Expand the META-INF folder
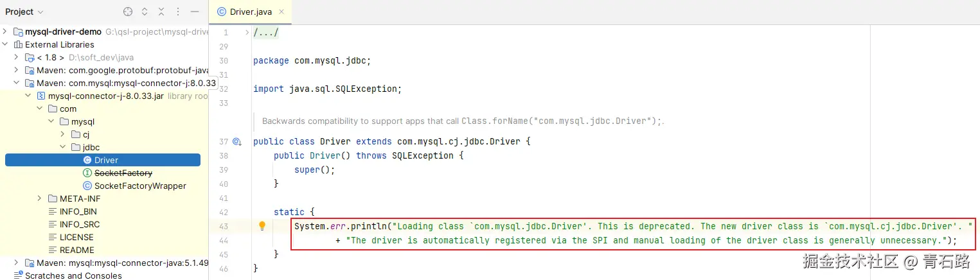This screenshot has height=280, width=980. coord(40,198)
